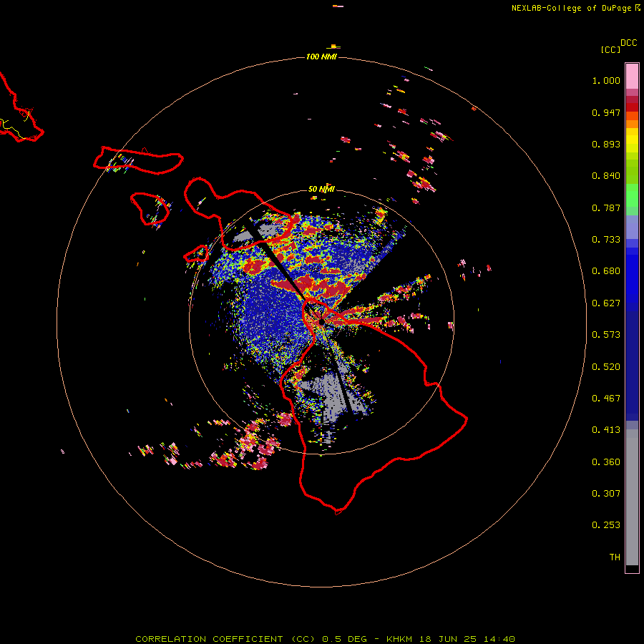Click the 0.893 scale value
The width and height of the screenshot is (644, 644).
(x=606, y=144)
